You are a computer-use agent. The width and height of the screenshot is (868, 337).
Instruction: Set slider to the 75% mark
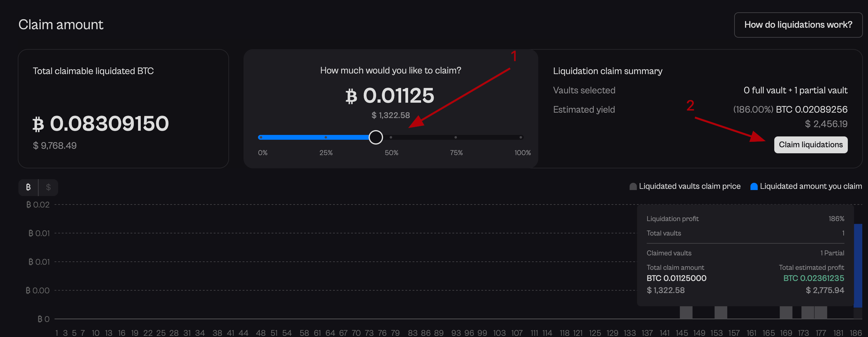point(456,137)
